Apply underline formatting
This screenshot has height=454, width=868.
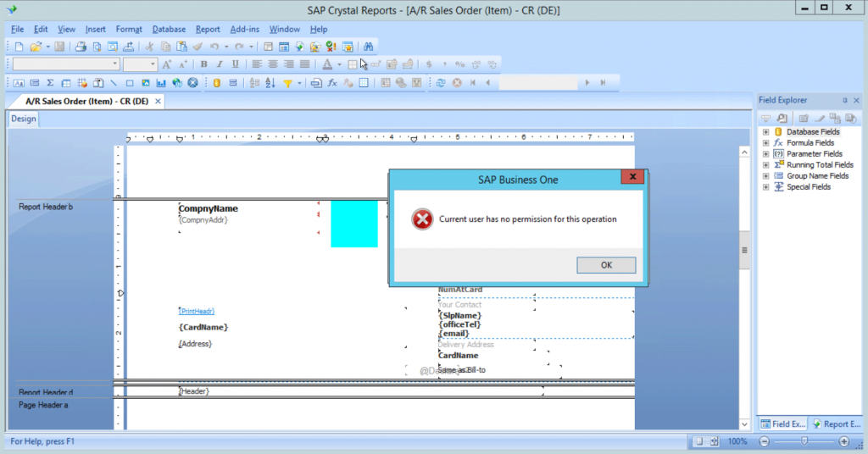coord(236,64)
